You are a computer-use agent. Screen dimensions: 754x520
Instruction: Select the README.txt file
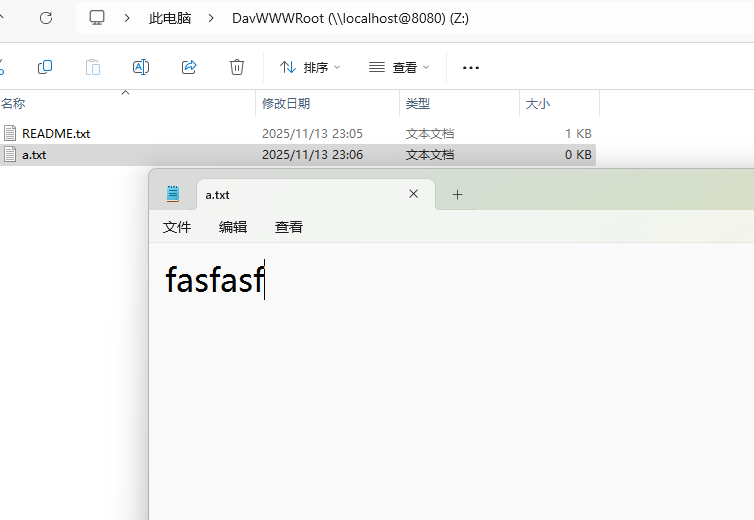point(56,134)
